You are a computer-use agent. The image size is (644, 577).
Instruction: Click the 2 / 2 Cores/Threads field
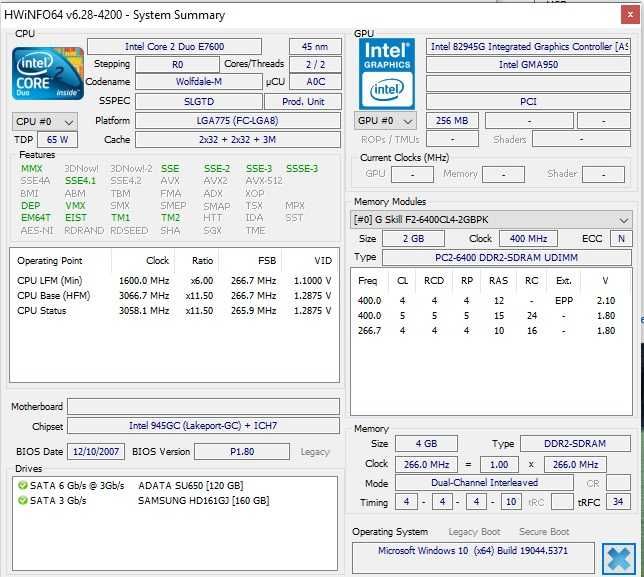(315, 64)
